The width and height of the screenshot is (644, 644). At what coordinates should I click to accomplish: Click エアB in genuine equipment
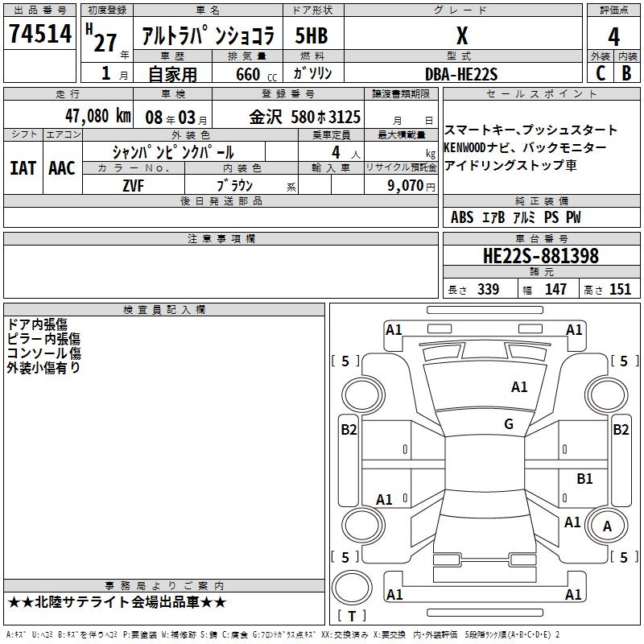coord(493,217)
